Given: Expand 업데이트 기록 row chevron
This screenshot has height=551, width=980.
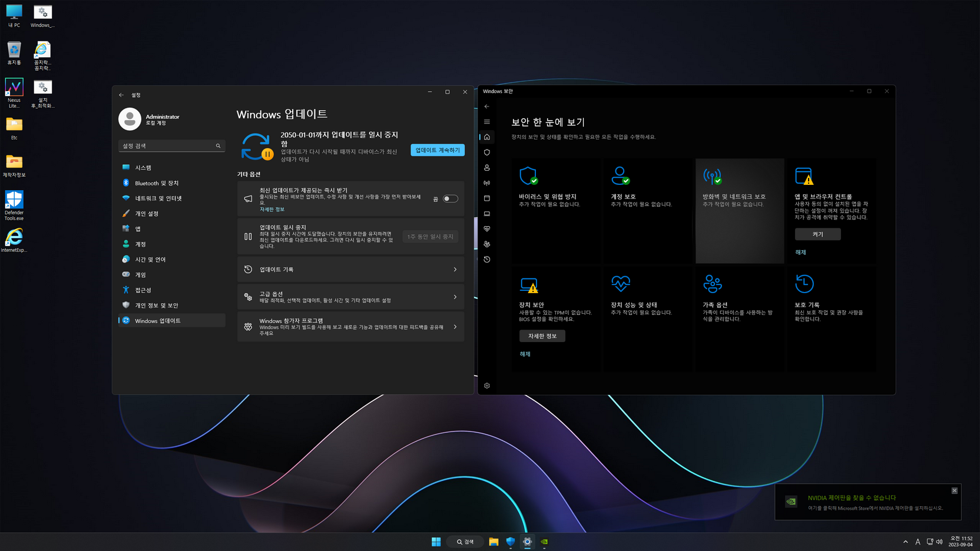Looking at the screenshot, I should (x=455, y=270).
